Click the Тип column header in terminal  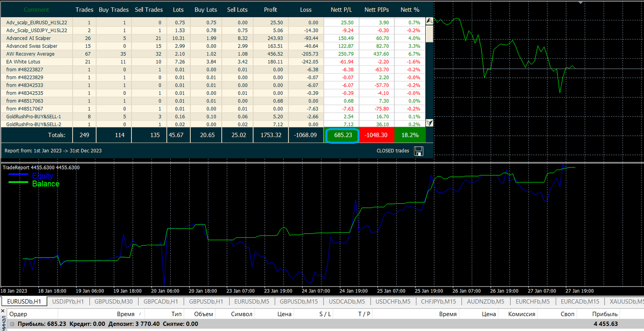[x=176, y=314]
